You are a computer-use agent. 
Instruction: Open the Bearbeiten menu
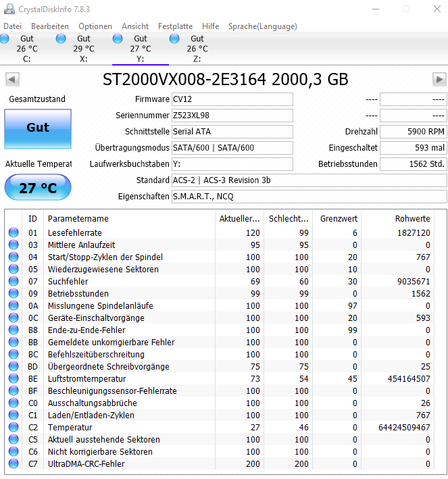coord(50,26)
